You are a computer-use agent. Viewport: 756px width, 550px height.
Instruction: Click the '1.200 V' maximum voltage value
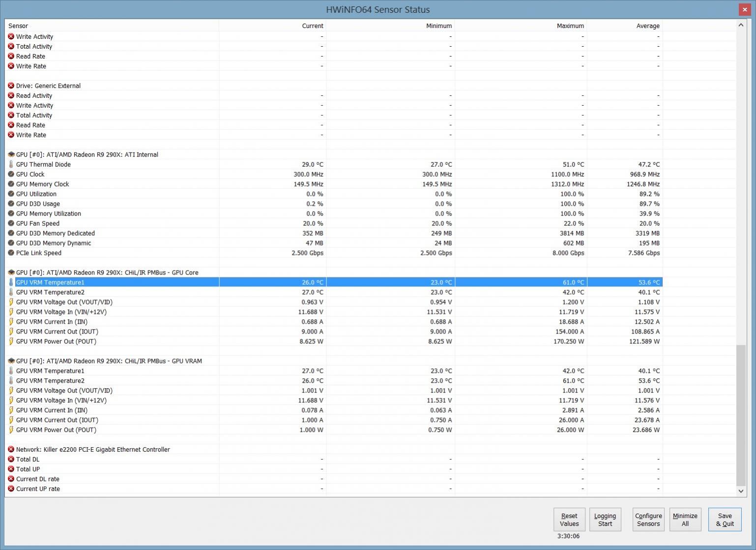[x=573, y=302]
